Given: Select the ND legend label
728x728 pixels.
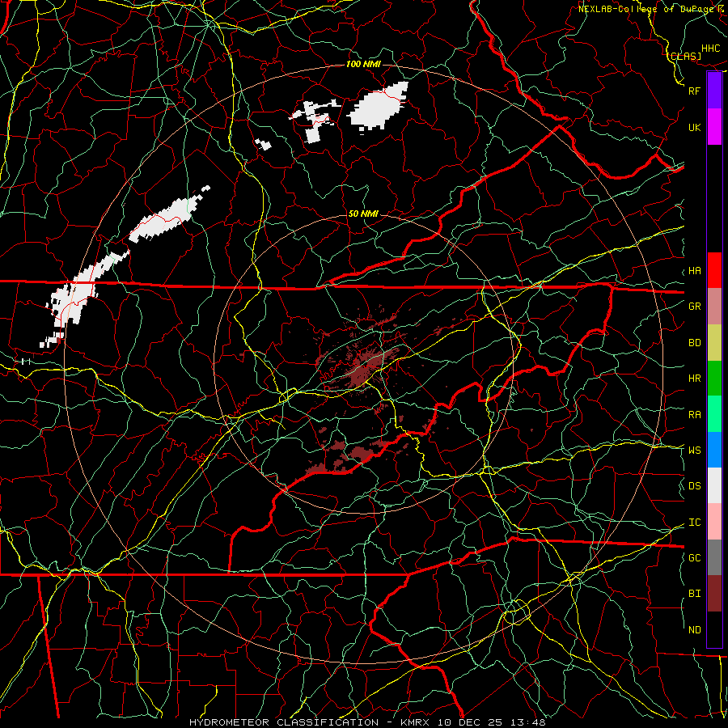Looking at the screenshot, I should (x=694, y=630).
